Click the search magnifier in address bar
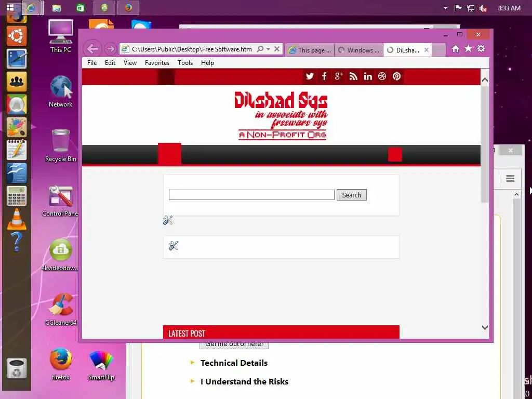Viewport: 532px width, 399px height. tap(260, 49)
